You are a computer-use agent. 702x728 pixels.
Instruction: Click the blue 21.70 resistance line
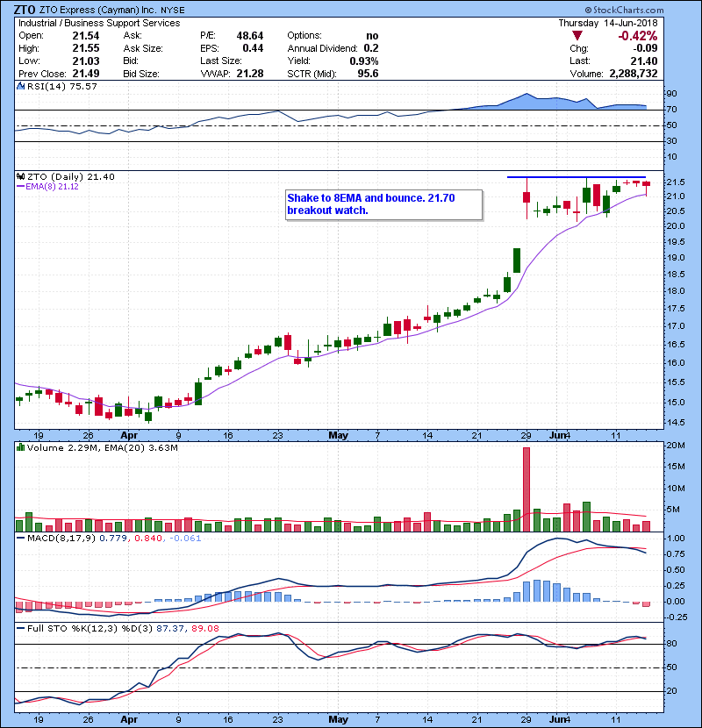[x=577, y=177]
